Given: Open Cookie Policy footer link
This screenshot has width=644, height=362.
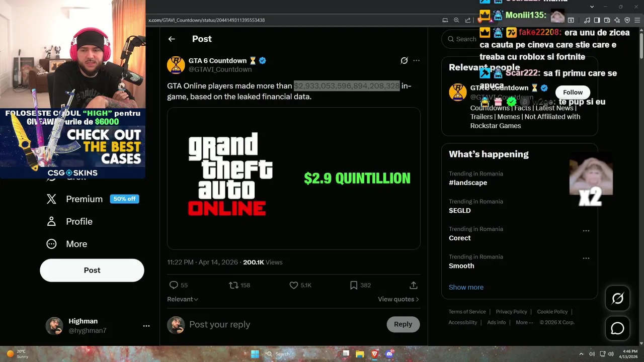Looking at the screenshot, I should [552, 312].
